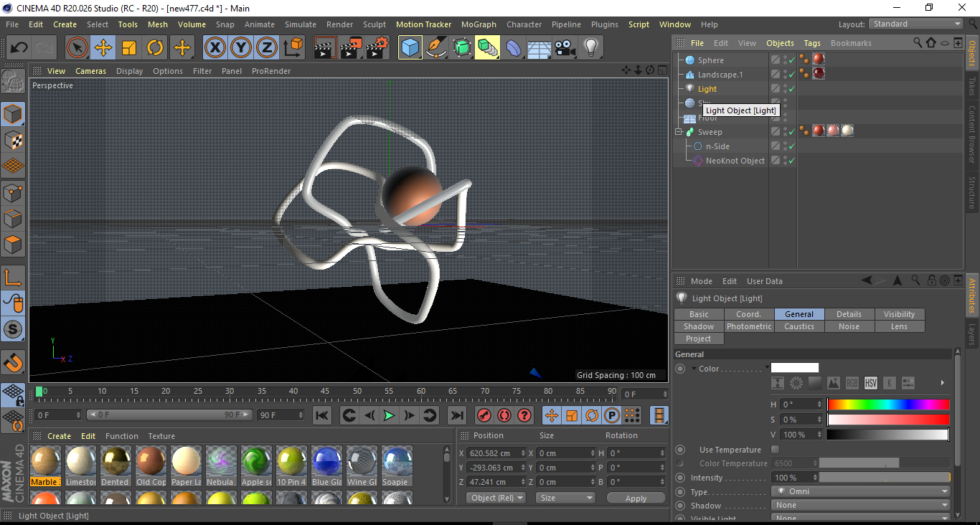
Task: Toggle Autokeying red button
Action: (x=504, y=415)
